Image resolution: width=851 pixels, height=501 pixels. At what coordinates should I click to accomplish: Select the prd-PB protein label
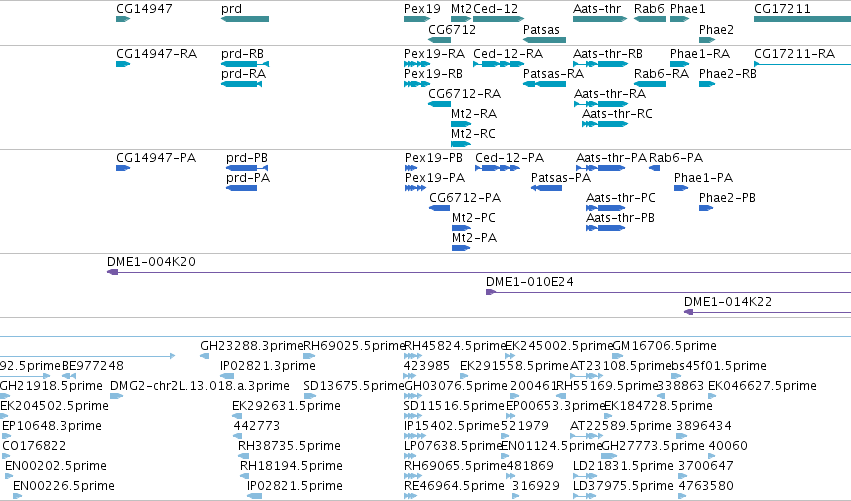pos(247,158)
